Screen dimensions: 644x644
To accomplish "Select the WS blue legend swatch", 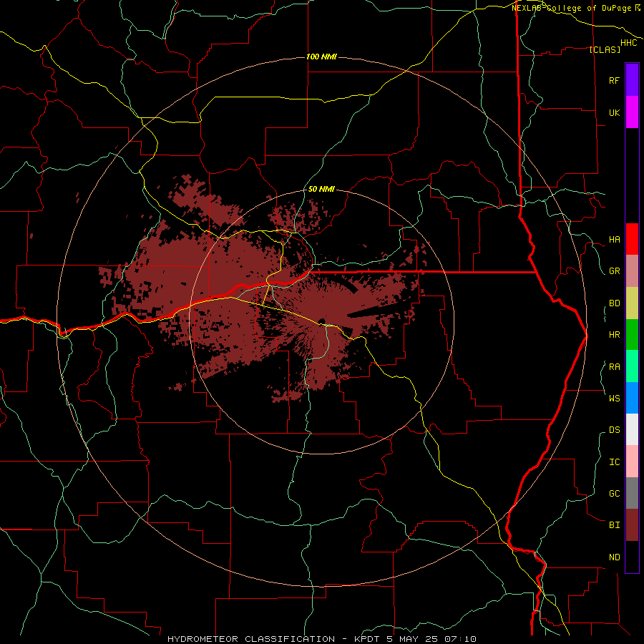I will pos(632,398).
